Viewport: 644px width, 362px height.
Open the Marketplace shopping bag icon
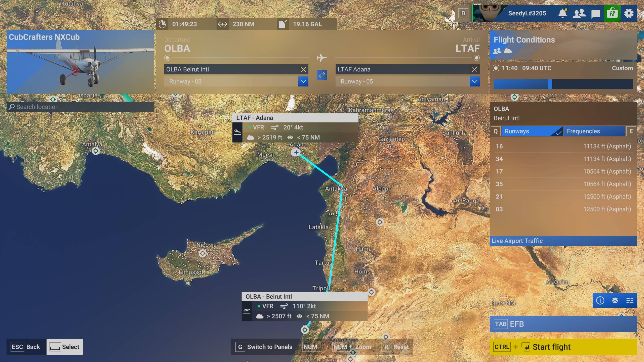(612, 13)
